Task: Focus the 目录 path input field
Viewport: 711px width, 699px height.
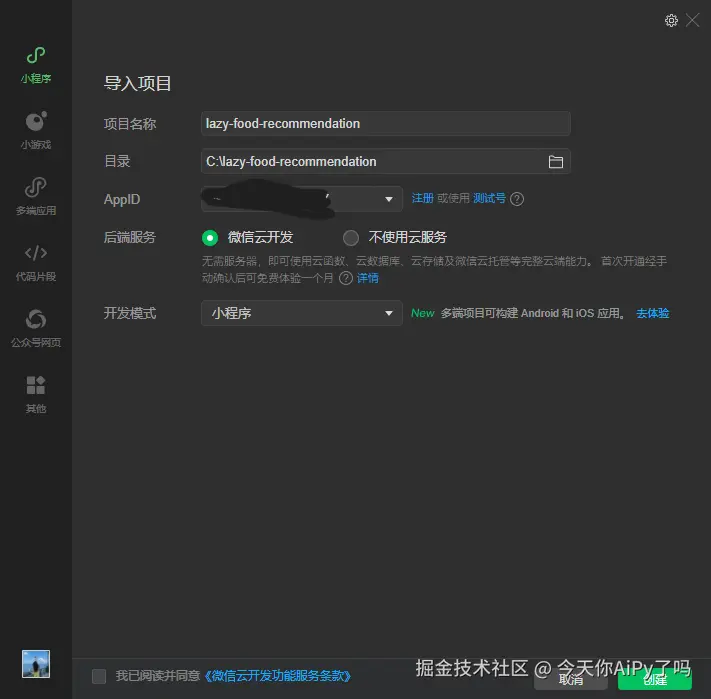Action: tap(385, 161)
